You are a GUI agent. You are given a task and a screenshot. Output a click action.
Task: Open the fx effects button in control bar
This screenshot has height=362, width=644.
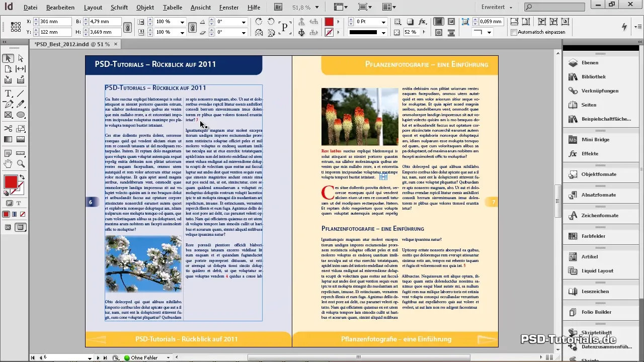423,22
